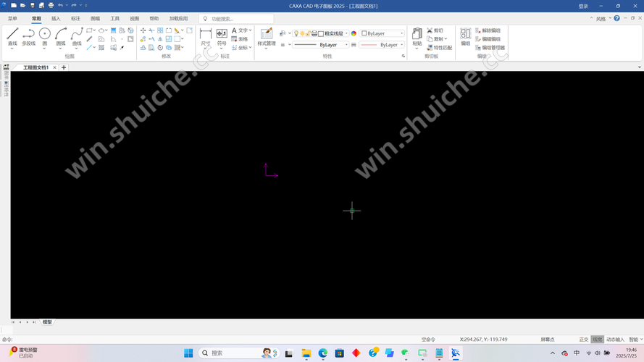Click 登录 (Login) in the title bar
Viewport: 644px width, 362px height.
tap(583, 7)
